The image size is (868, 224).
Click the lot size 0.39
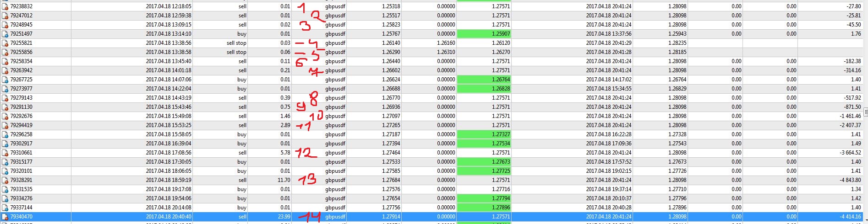(285, 98)
